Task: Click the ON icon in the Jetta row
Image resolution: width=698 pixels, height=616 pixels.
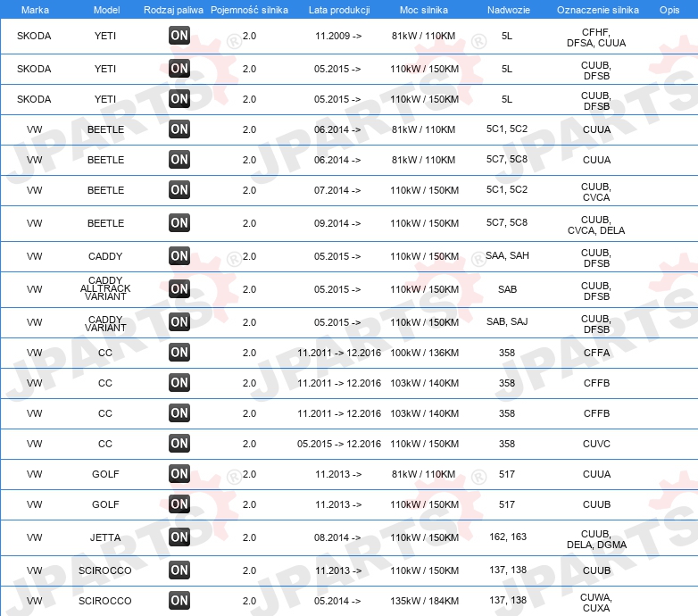Action: point(179,537)
